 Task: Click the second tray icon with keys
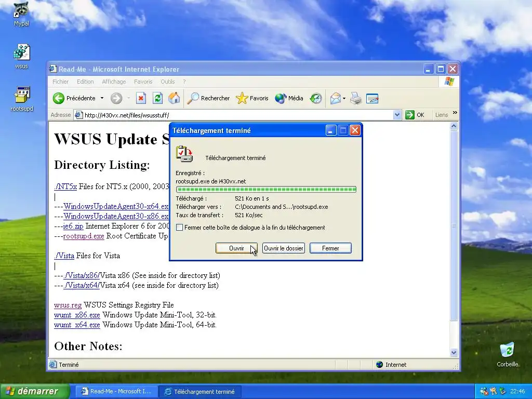494,391
